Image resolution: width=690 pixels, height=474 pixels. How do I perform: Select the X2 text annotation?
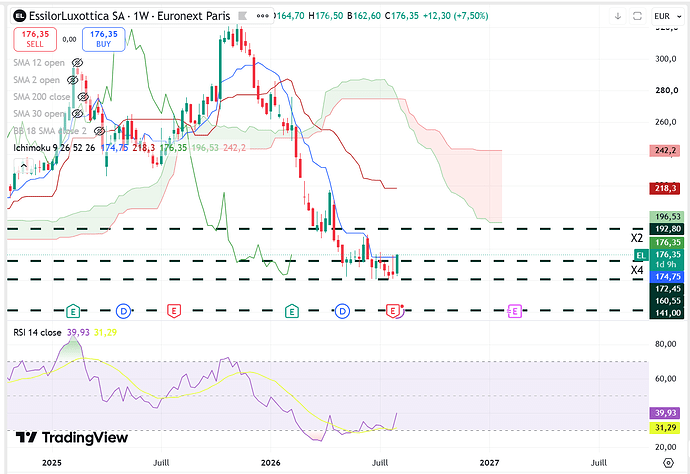[637, 238]
